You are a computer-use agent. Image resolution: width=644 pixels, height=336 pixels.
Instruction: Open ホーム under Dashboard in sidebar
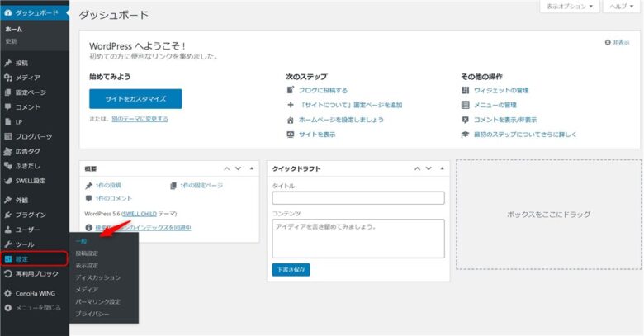coord(13,29)
